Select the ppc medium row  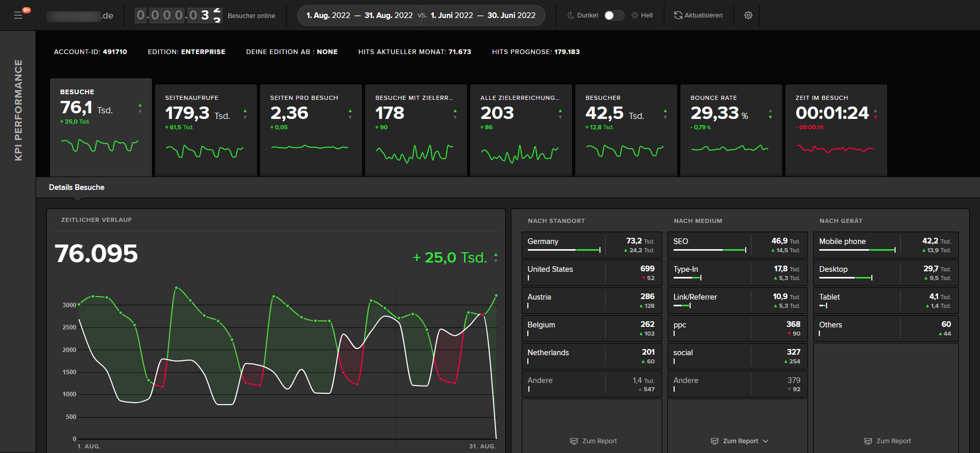(x=737, y=328)
